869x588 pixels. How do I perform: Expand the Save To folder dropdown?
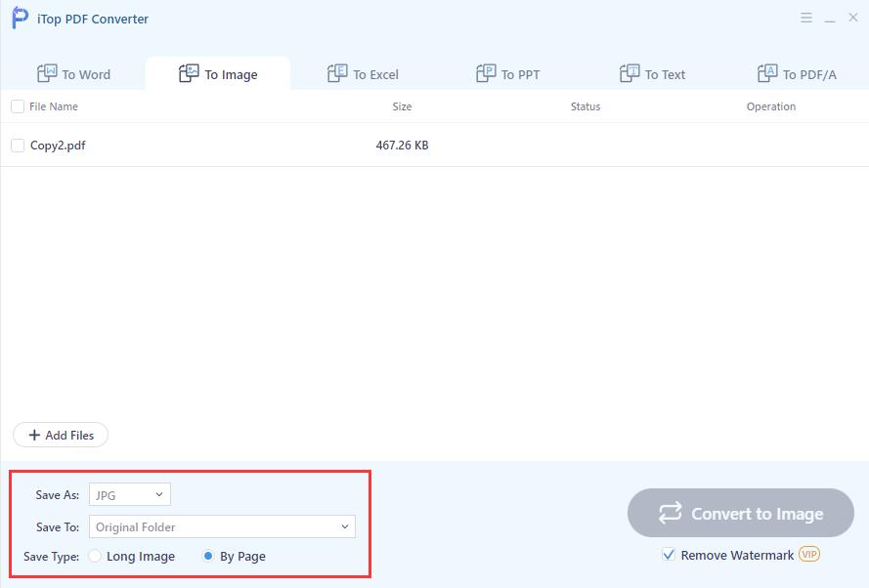(222, 526)
